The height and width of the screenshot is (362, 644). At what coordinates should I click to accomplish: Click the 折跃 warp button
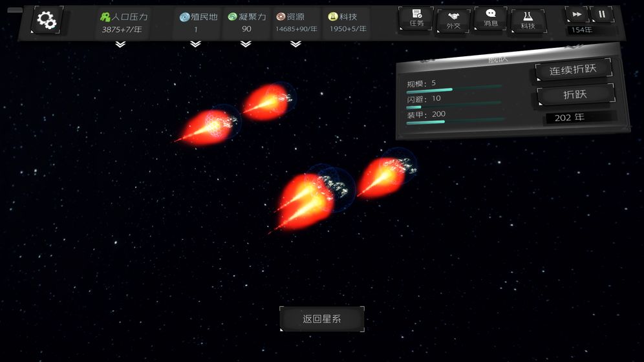tap(575, 94)
